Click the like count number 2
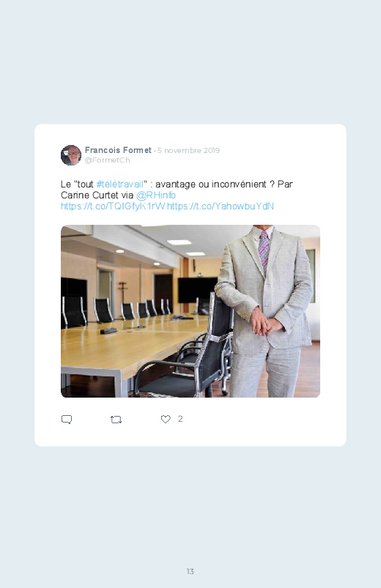 click(x=180, y=419)
